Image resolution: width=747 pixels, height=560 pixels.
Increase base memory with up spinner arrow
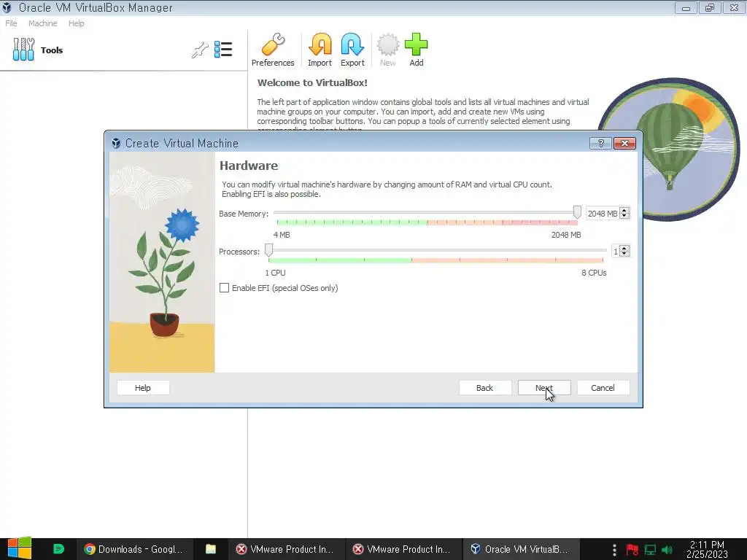tap(624, 211)
